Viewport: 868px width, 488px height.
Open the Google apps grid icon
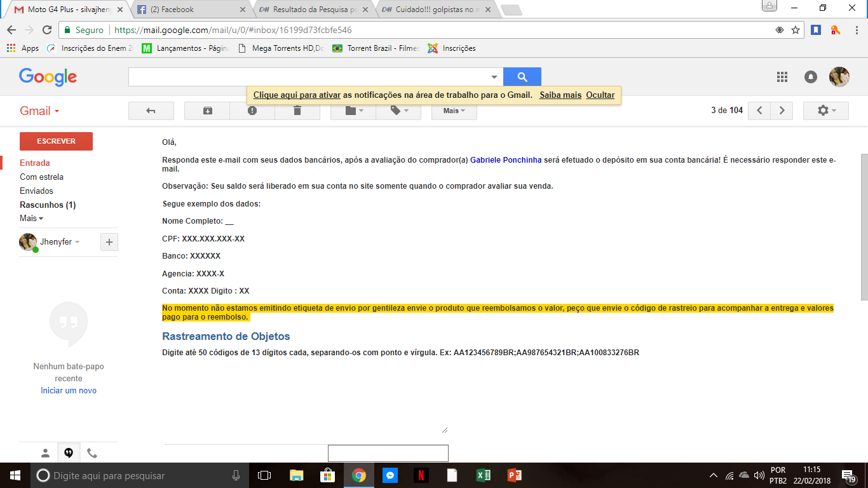(x=782, y=77)
